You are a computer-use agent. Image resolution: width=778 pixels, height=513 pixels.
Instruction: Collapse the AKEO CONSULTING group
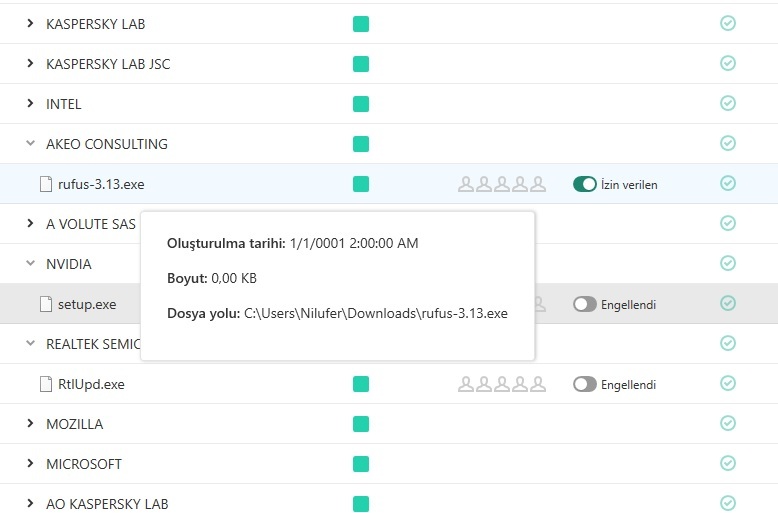pyautogui.click(x=30, y=143)
